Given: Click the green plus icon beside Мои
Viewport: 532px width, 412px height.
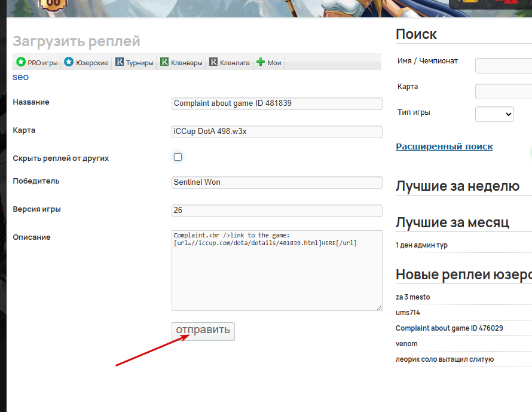Looking at the screenshot, I should tap(260, 62).
